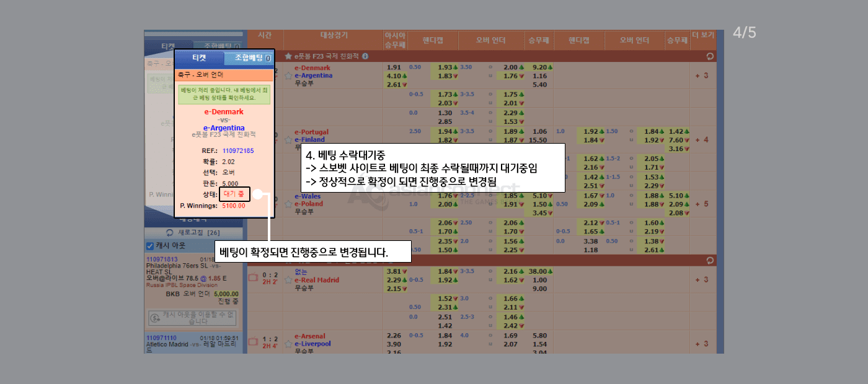Favorite the e풋볼 F23 league star
Image resolution: width=868 pixels, height=384 pixels.
click(x=288, y=56)
